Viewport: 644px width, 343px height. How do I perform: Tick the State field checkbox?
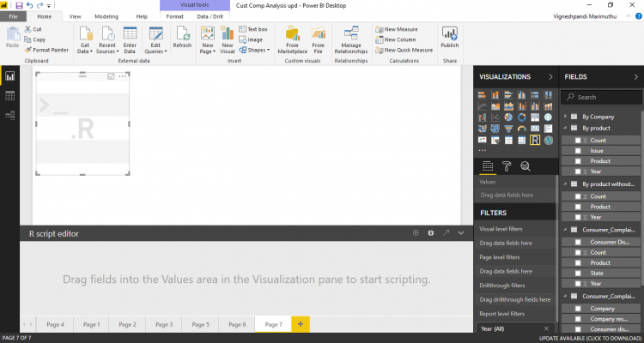pyautogui.click(x=578, y=274)
